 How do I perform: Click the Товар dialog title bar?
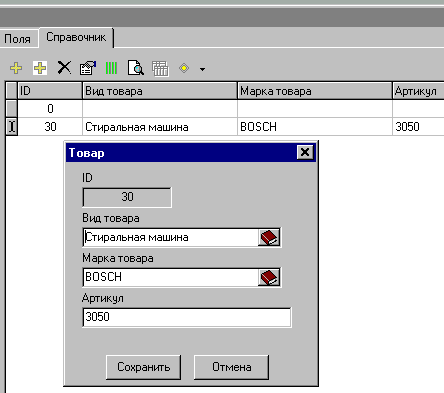[182, 153]
